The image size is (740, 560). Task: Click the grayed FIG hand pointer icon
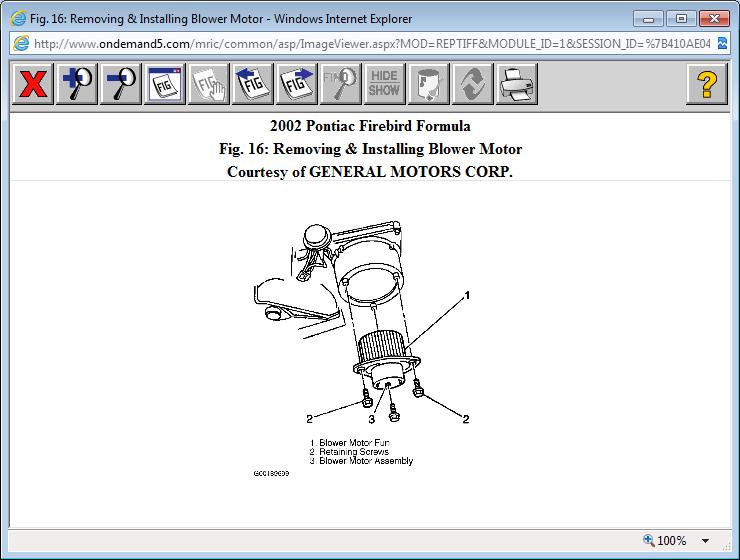209,84
